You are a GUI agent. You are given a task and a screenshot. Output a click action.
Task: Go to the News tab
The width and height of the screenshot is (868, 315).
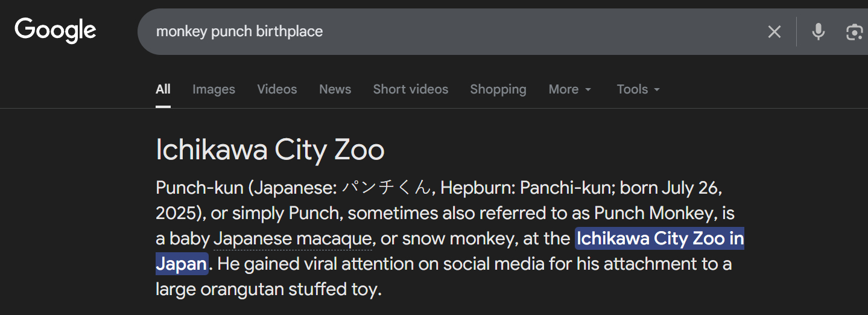[x=335, y=89]
